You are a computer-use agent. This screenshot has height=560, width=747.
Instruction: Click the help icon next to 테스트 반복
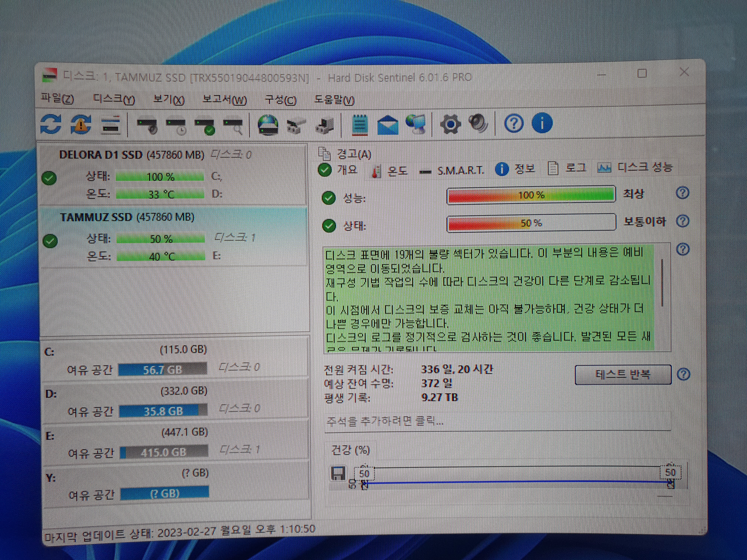click(x=683, y=374)
